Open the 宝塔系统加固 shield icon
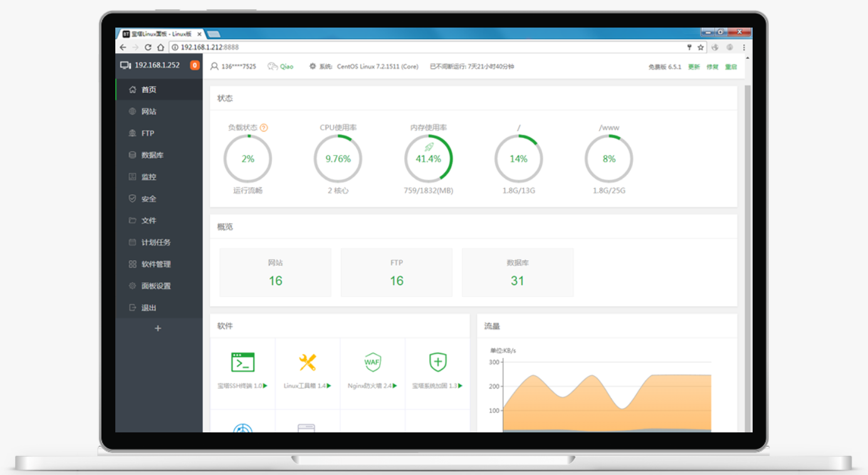Screen dimensions: 868x475 438,362
